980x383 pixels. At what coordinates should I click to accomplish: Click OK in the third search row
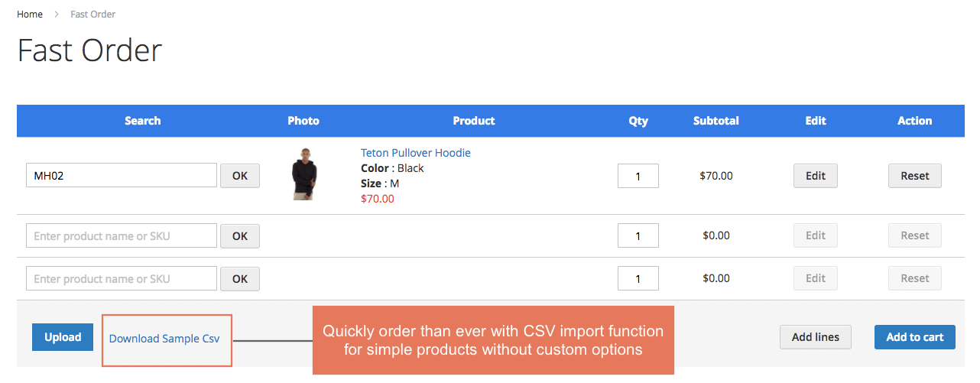tap(240, 278)
